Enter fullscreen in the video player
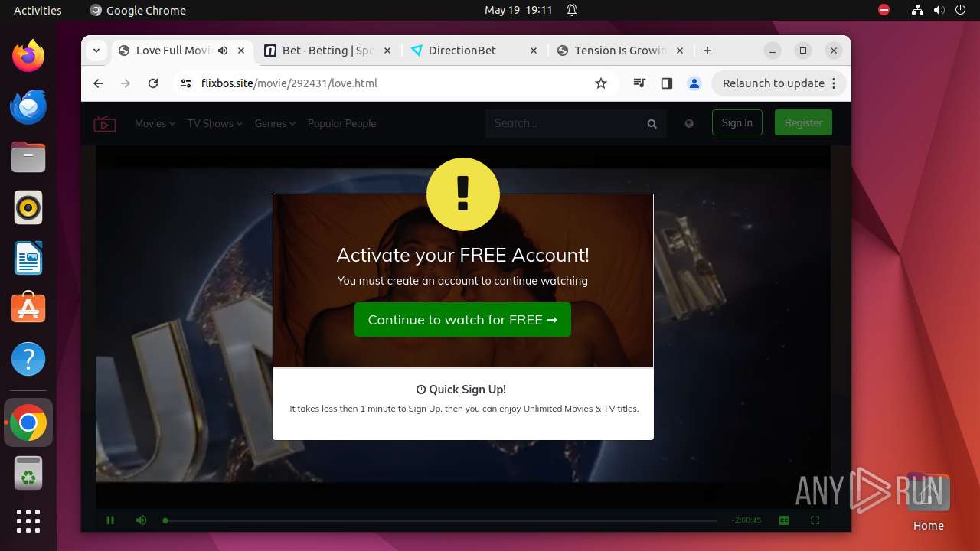Screen dimensions: 980x551 click(815, 520)
